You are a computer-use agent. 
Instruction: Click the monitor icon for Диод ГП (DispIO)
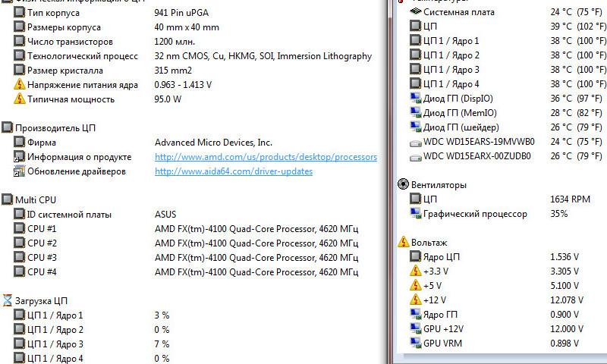click(415, 99)
